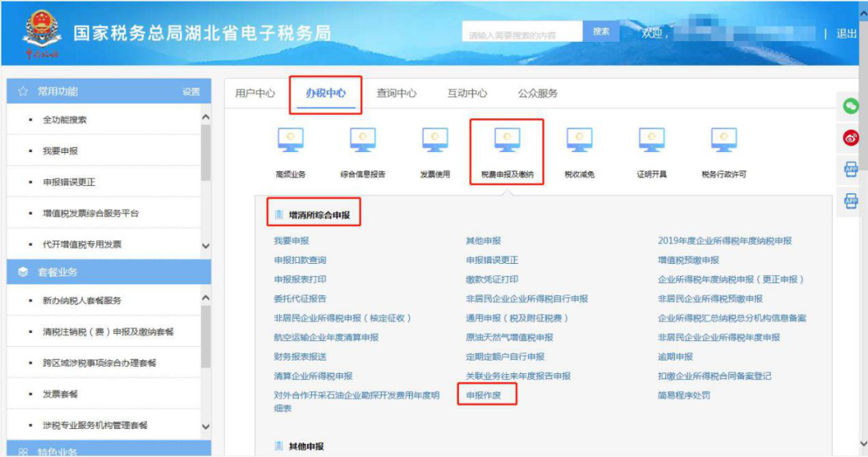Image resolution: width=868 pixels, height=457 pixels.
Task: Open 代开增值税专用发票 in the sidebar
Action: (x=82, y=245)
